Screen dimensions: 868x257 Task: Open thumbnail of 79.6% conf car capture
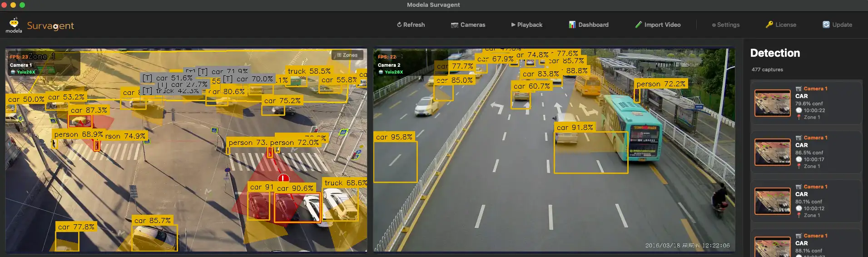(x=772, y=103)
